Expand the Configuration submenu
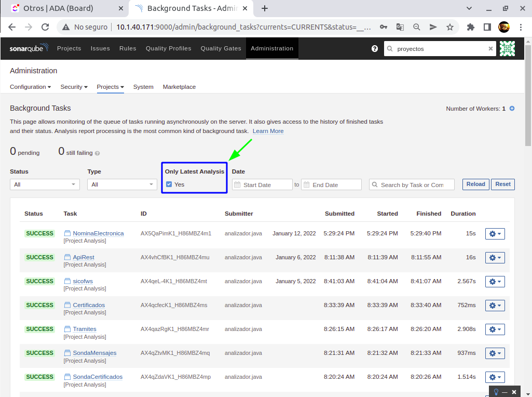This screenshot has height=397, width=532. [x=30, y=87]
